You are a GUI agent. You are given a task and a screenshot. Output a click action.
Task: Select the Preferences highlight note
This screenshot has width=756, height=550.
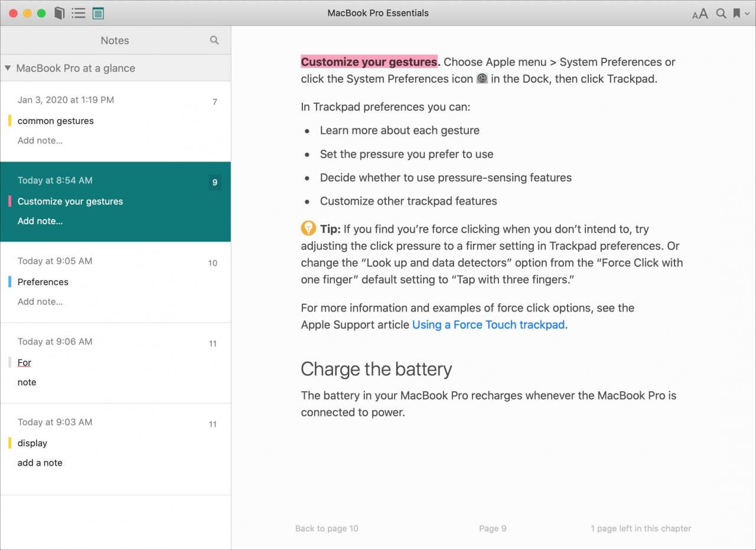click(x=115, y=282)
